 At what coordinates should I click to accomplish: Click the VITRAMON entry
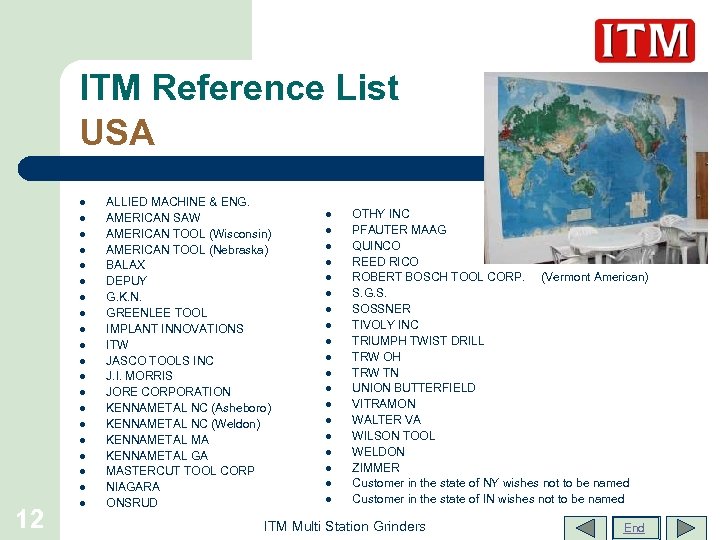coord(383,404)
